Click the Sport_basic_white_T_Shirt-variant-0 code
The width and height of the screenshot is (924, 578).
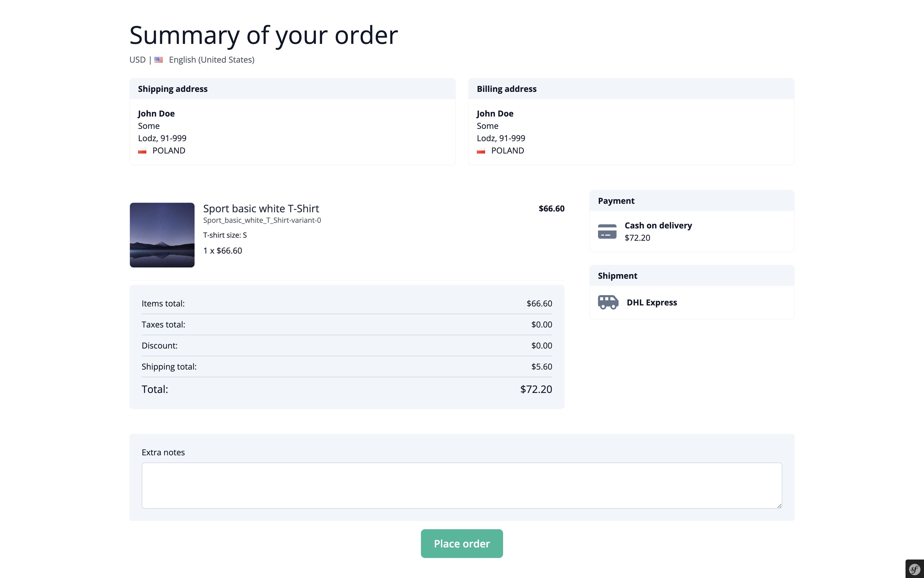[262, 220]
